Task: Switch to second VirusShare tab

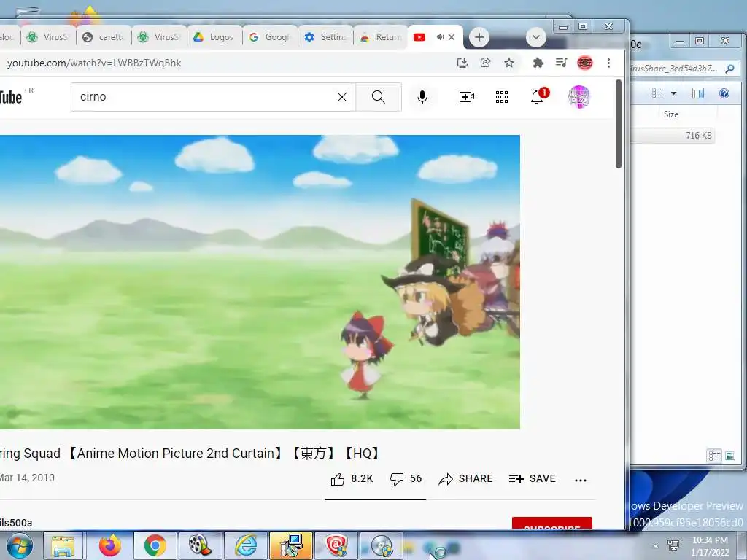Action: (x=159, y=37)
